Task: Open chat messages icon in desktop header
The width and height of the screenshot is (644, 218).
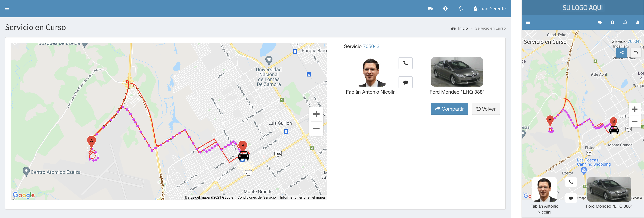Action: click(x=430, y=8)
